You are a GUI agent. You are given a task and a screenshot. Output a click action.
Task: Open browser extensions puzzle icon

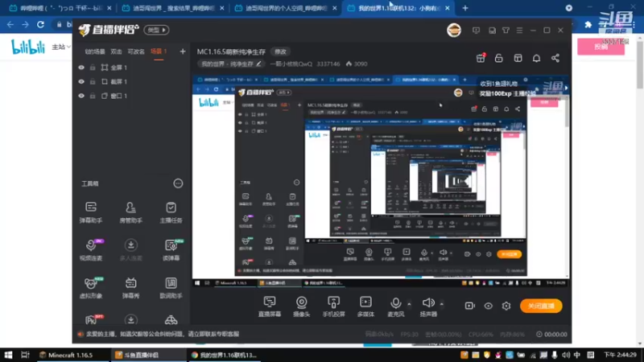588,25
